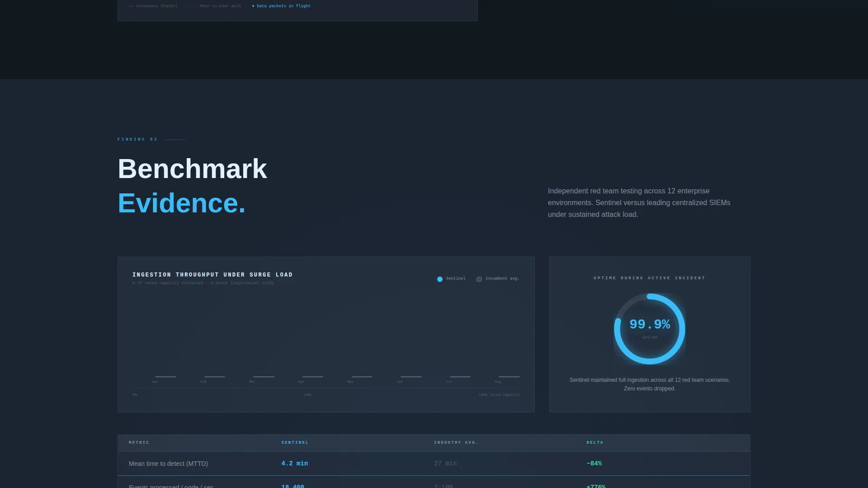Click the INDUSTRY AVG. column header
The height and width of the screenshot is (488, 868).
(x=456, y=442)
